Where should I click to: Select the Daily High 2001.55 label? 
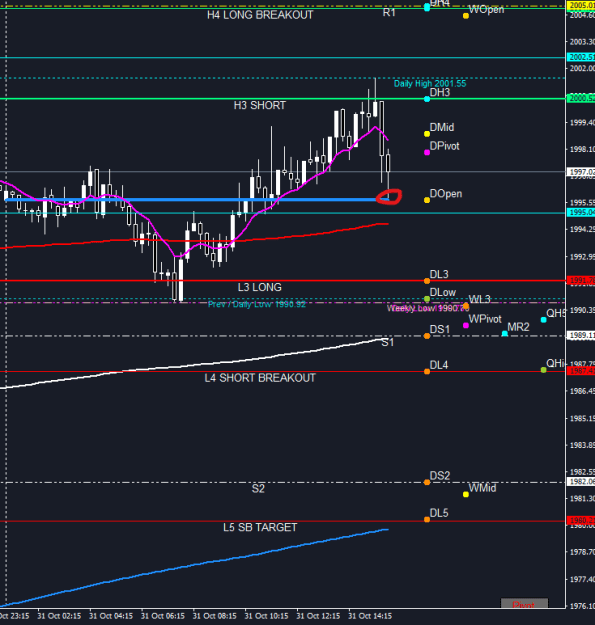[430, 84]
